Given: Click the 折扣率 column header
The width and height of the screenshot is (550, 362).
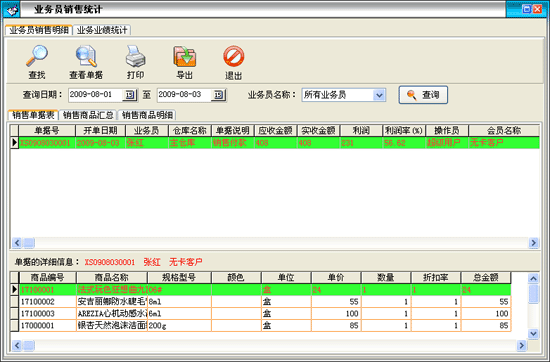Looking at the screenshot, I should click(x=436, y=277).
